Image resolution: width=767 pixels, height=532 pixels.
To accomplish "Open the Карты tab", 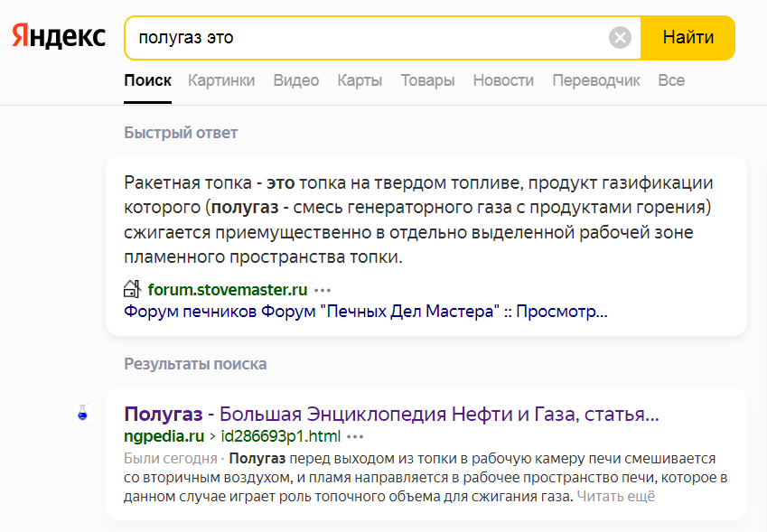I will tap(360, 80).
